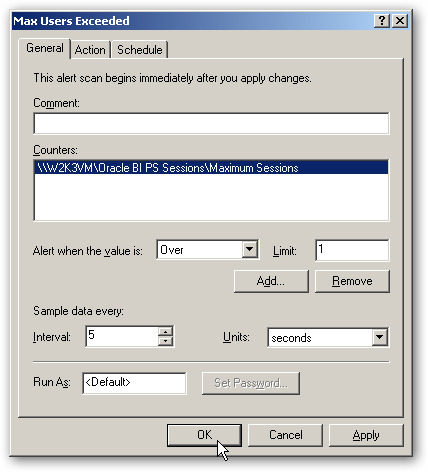
Task: Expand the Units dropdown arrow
Action: click(379, 337)
